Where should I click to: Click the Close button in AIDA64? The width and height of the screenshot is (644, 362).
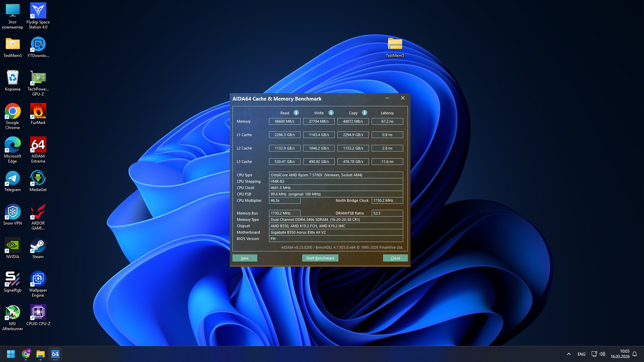click(395, 258)
